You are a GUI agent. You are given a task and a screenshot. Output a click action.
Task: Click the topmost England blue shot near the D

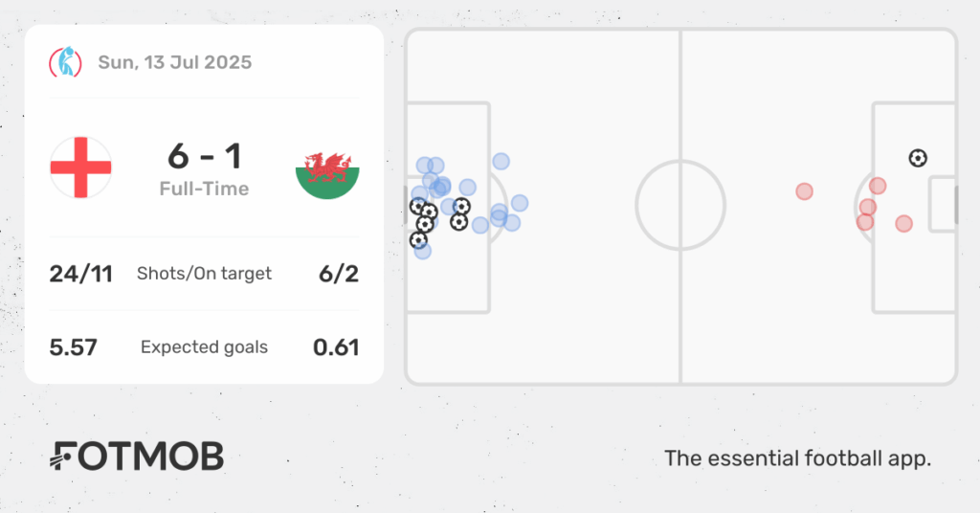click(501, 161)
